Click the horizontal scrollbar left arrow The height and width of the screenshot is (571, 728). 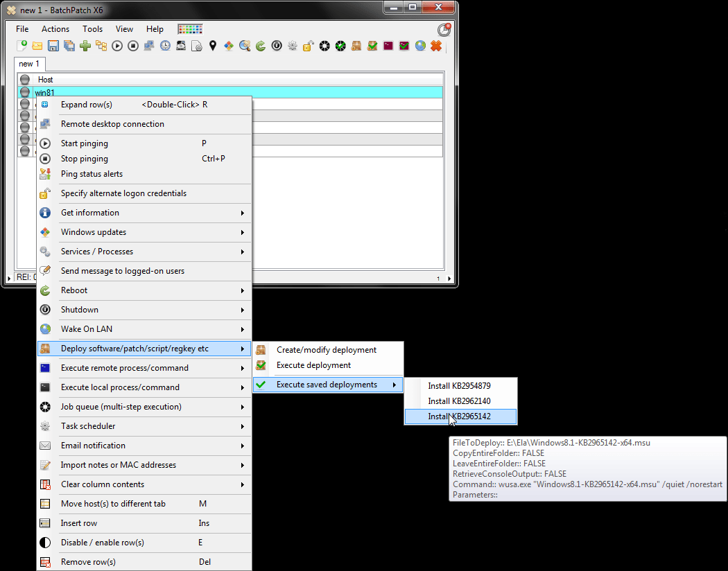coord(9,279)
